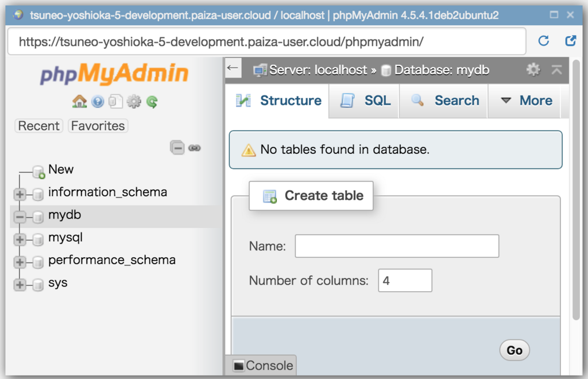Focus the Number of columns field
Viewport: 588px width, 379px height.
tap(405, 280)
